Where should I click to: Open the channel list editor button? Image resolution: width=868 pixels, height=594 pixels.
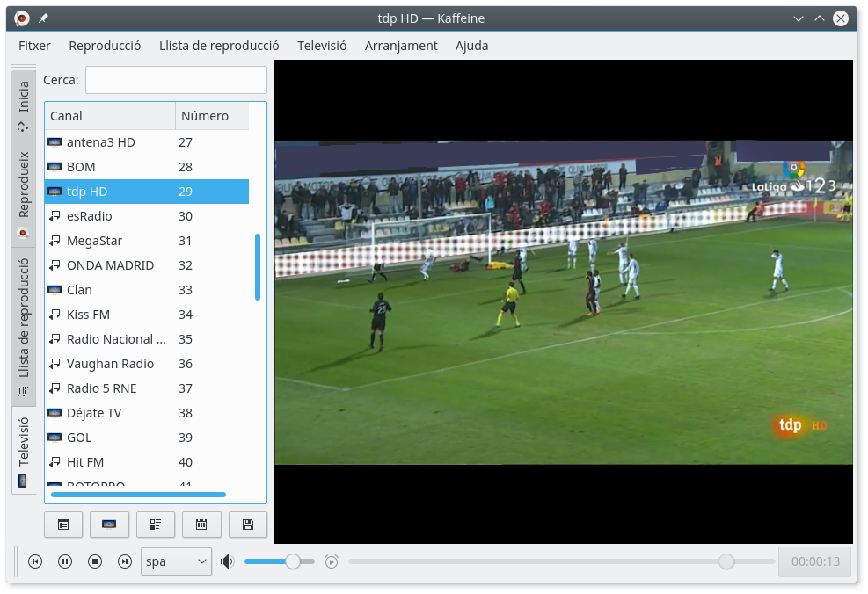[63, 525]
